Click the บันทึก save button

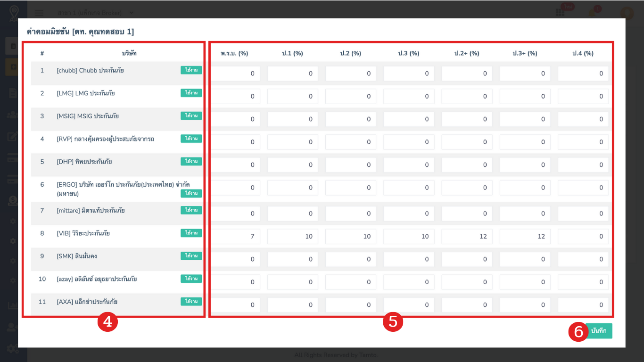[599, 331]
